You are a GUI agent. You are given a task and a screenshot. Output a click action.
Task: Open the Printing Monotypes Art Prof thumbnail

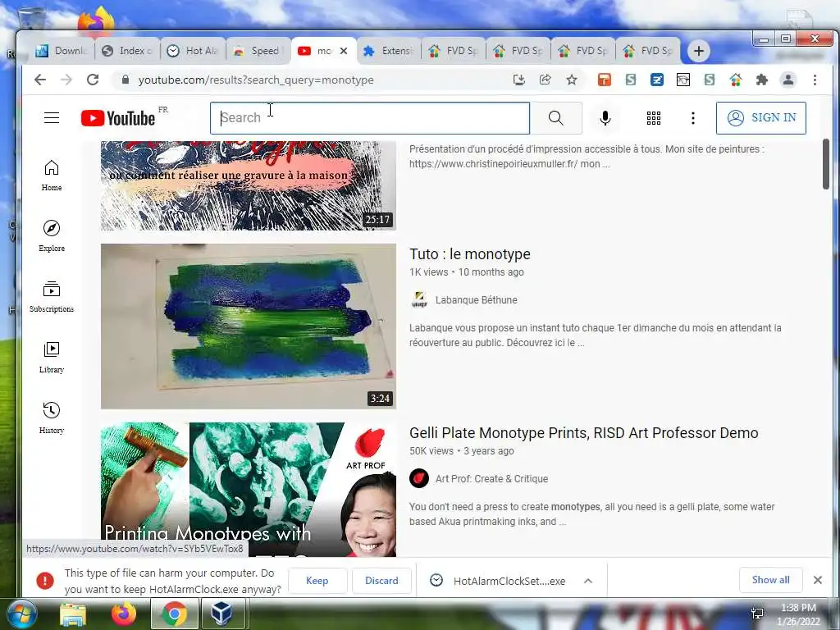(x=249, y=490)
